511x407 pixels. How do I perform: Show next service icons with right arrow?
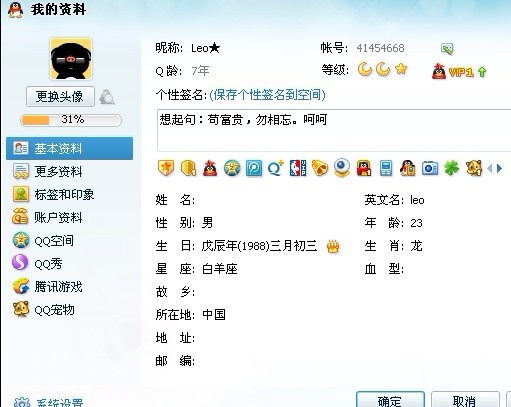click(x=499, y=168)
